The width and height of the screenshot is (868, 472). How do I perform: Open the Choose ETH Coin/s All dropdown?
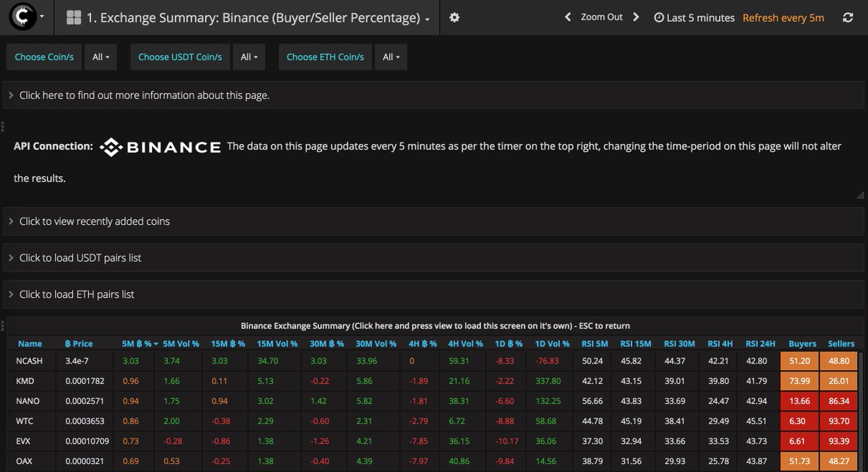pos(391,57)
